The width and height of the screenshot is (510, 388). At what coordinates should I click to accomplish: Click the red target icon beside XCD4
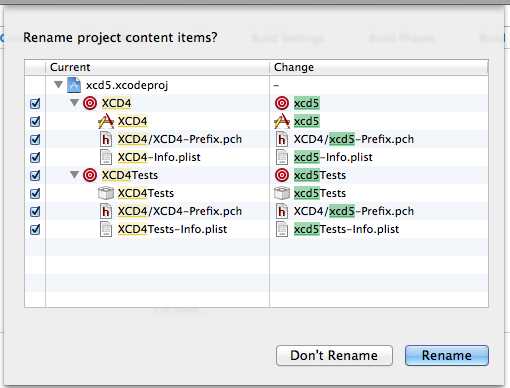90,103
